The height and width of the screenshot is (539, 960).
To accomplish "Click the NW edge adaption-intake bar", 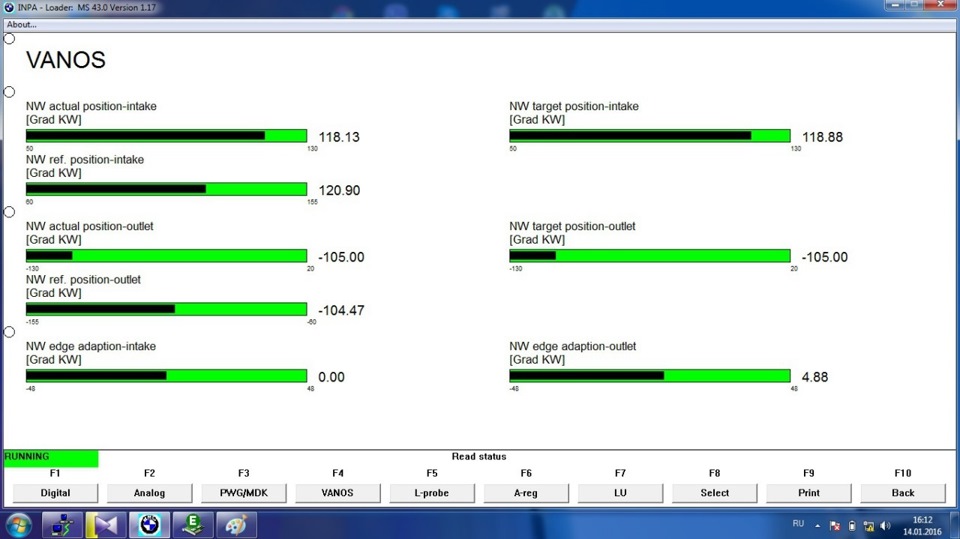I will point(167,376).
